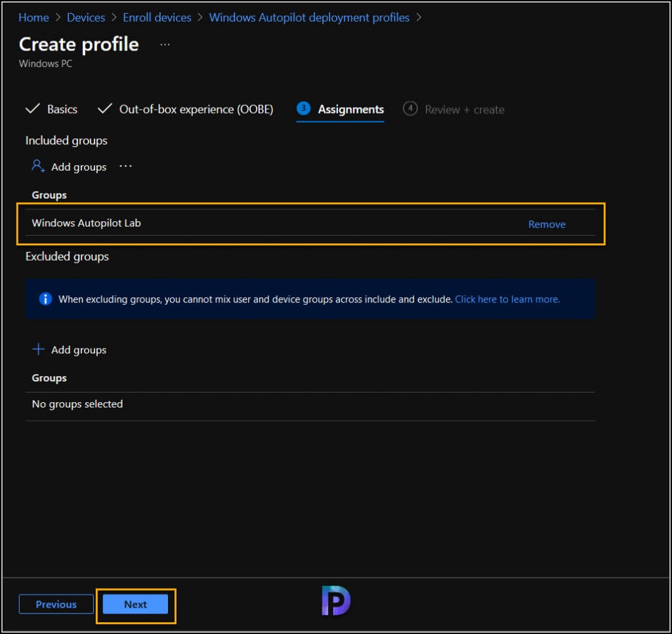The height and width of the screenshot is (634, 672).
Task: Click the No groups selected text
Action: point(77,404)
